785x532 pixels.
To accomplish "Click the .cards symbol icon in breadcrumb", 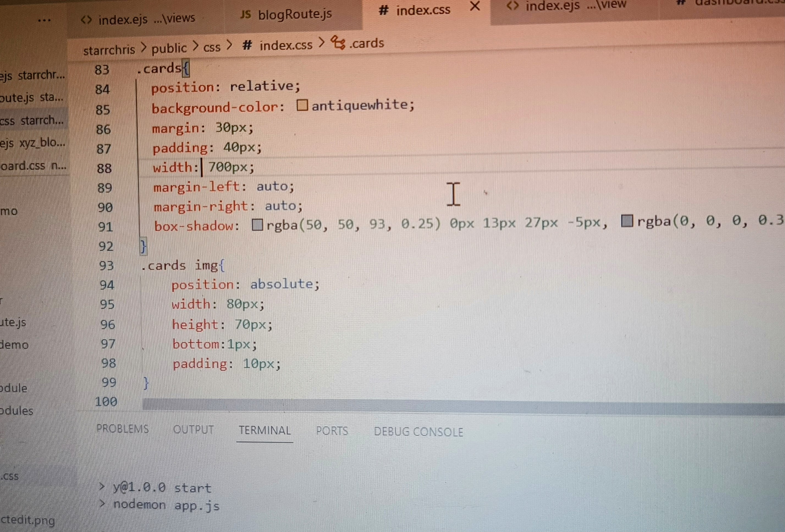I will pos(338,43).
